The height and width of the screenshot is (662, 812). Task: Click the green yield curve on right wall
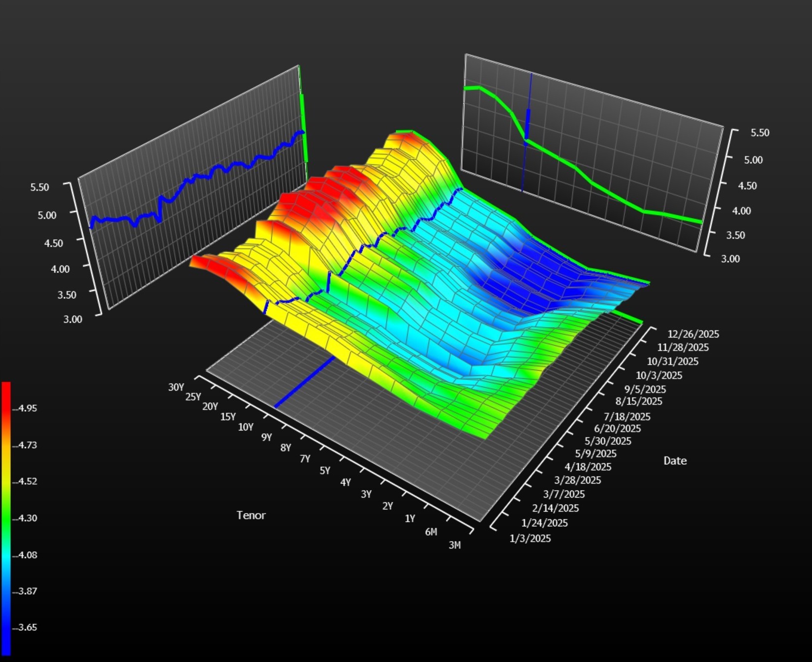[x=591, y=182]
